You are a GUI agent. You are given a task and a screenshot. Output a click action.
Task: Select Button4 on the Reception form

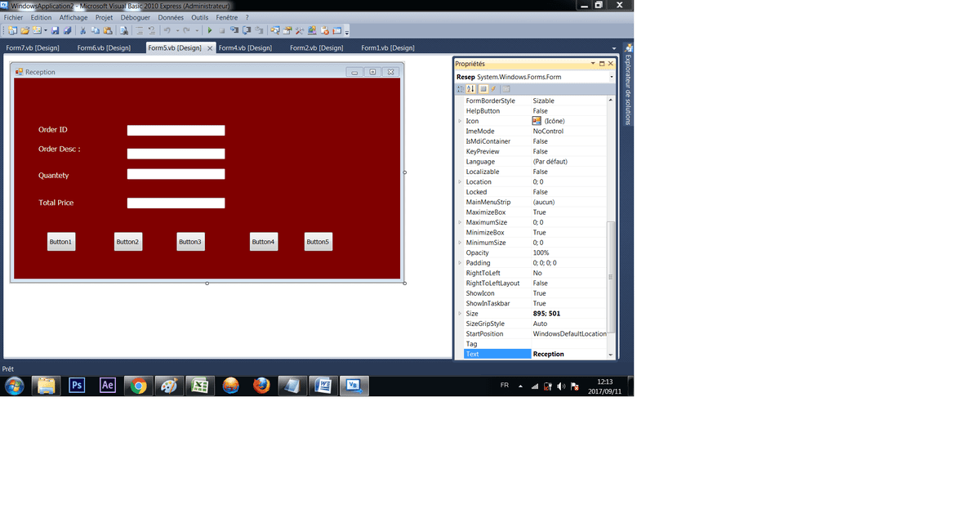[263, 242]
